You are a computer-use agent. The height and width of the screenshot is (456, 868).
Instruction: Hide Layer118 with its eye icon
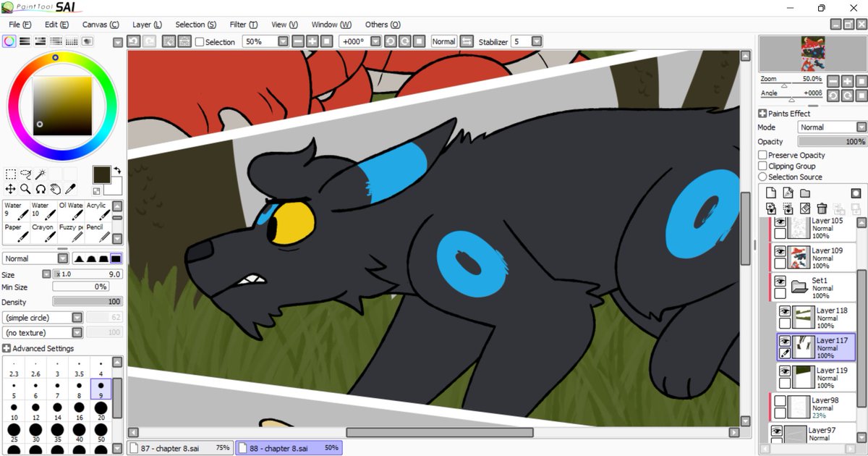(x=785, y=311)
